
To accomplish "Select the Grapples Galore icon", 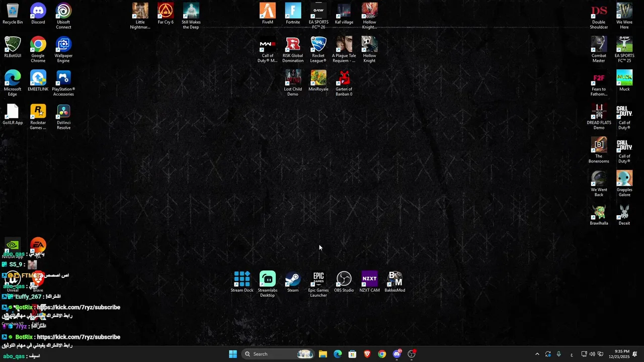I will (x=624, y=184).
